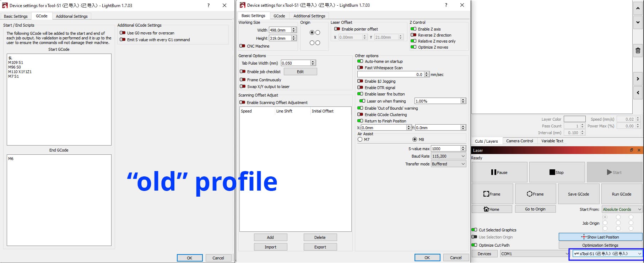Open Baud Rate dropdown
This screenshot has height=263, width=644.
coord(448,156)
